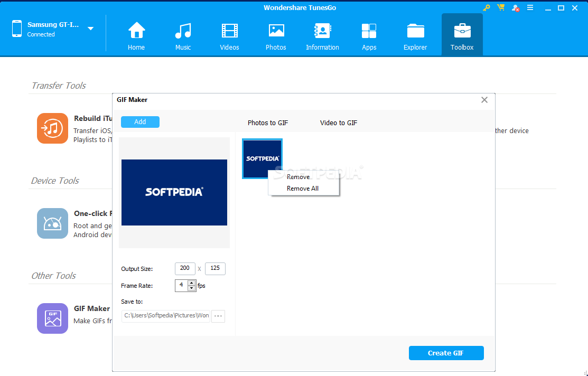
Task: Click the GIF Maker tool icon
Action: tap(52, 318)
